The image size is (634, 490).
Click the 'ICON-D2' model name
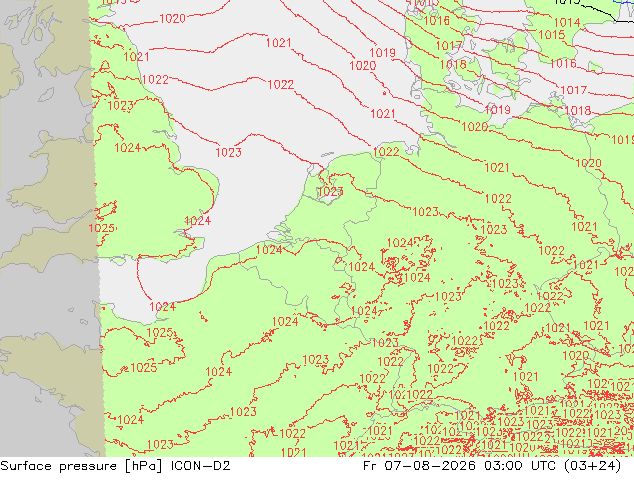(201, 466)
